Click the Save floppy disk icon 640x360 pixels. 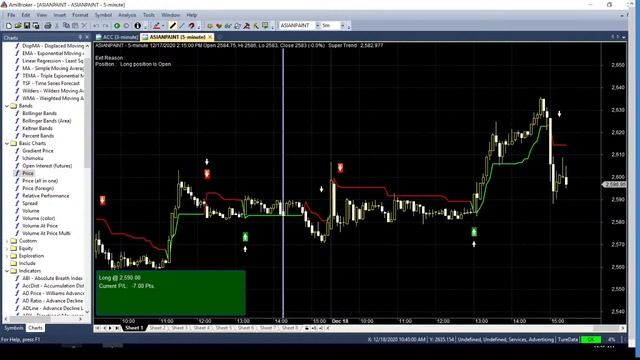coord(27,26)
